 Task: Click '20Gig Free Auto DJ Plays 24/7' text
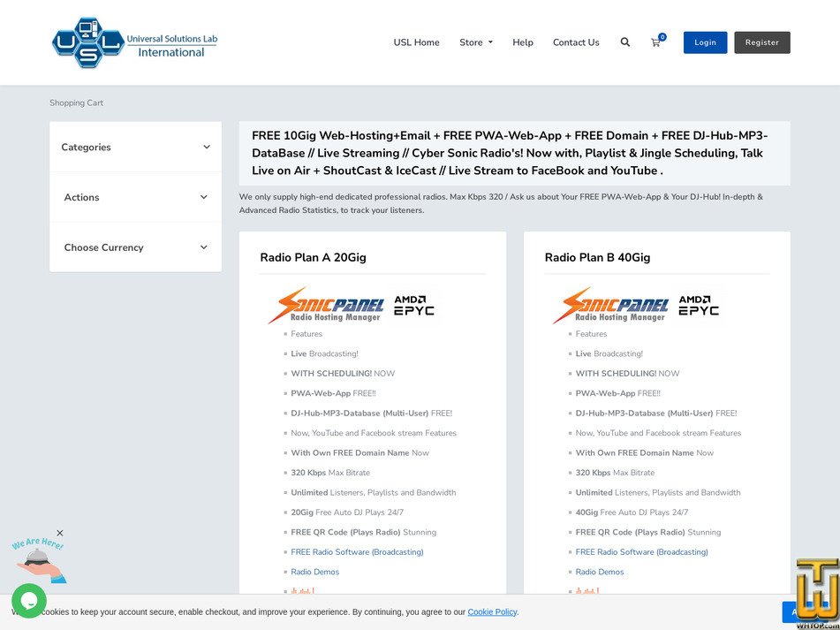(347, 512)
